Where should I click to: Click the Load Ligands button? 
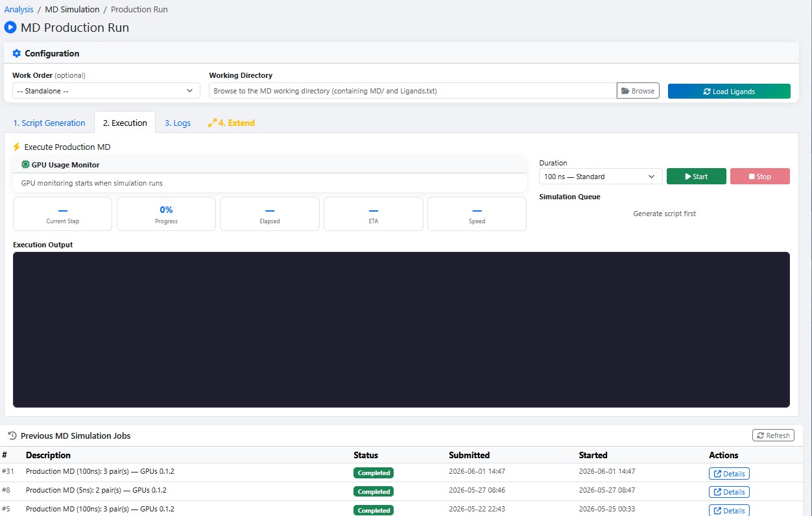pyautogui.click(x=729, y=92)
